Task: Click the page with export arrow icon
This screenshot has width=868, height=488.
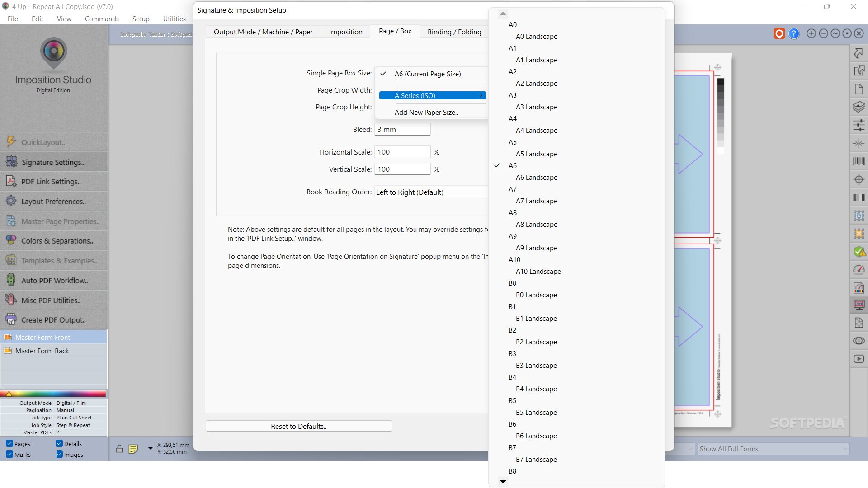Action: [x=859, y=71]
